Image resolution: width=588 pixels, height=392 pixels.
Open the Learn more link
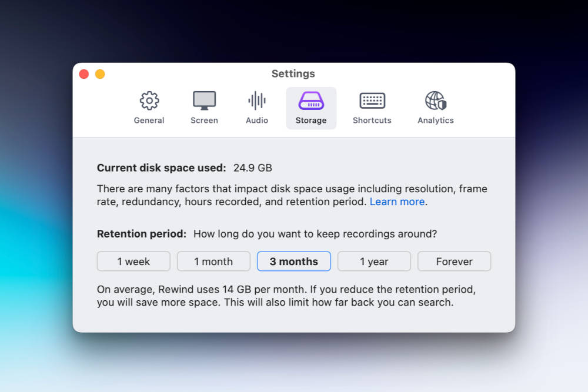coord(397,202)
